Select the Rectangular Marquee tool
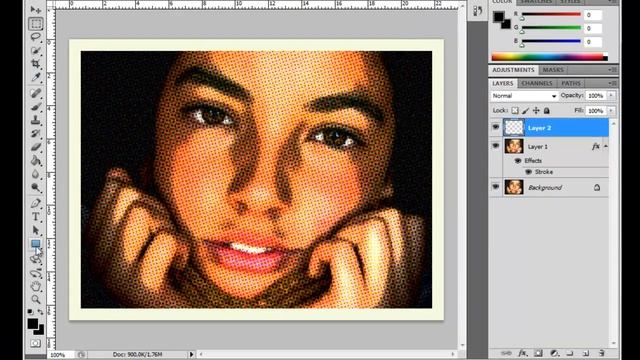640x360 pixels. [x=36, y=24]
